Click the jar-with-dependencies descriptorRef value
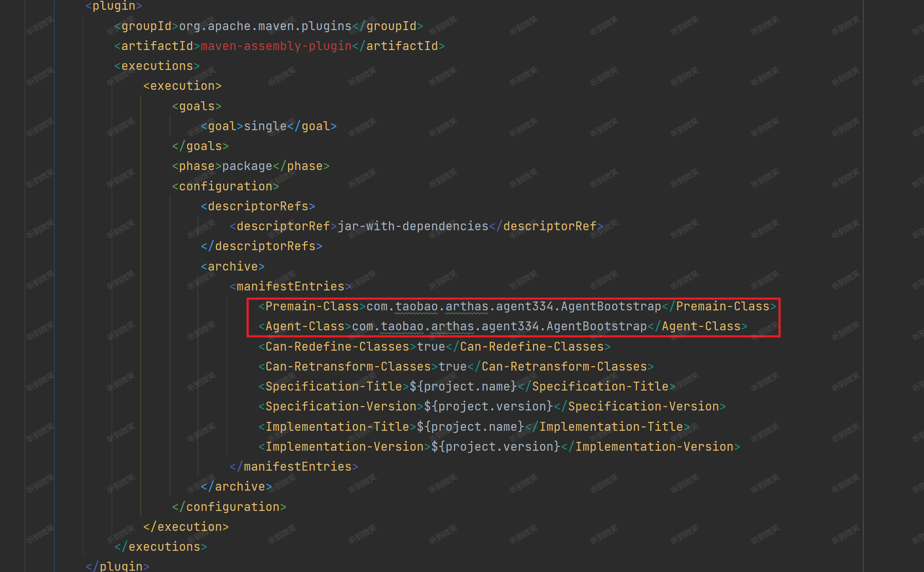Image resolution: width=924 pixels, height=572 pixels. pos(413,226)
